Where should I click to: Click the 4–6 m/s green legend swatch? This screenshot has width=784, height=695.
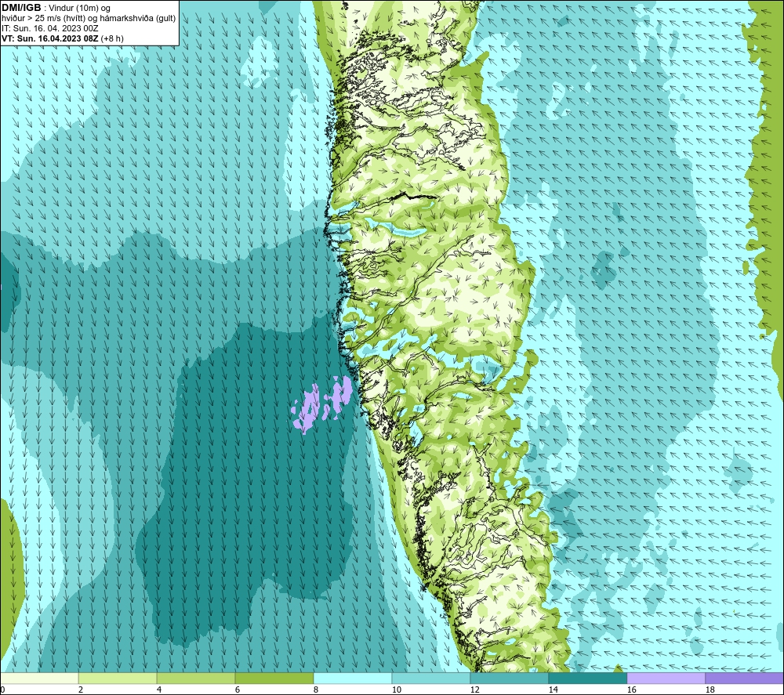tap(196, 678)
